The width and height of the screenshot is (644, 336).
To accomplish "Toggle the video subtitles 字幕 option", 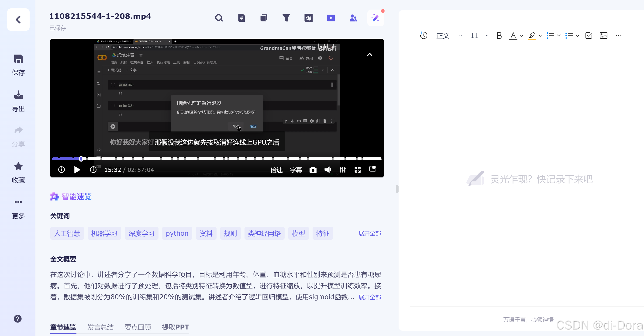I will (296, 170).
